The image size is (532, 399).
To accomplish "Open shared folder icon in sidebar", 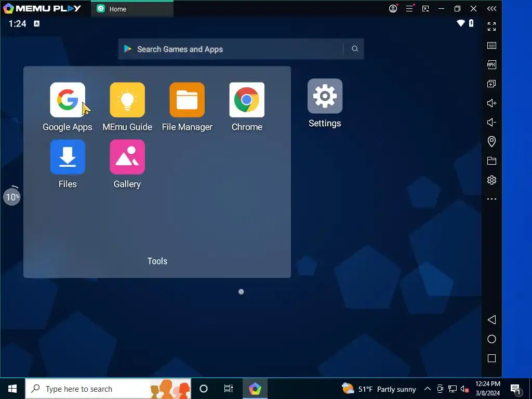I will (491, 161).
